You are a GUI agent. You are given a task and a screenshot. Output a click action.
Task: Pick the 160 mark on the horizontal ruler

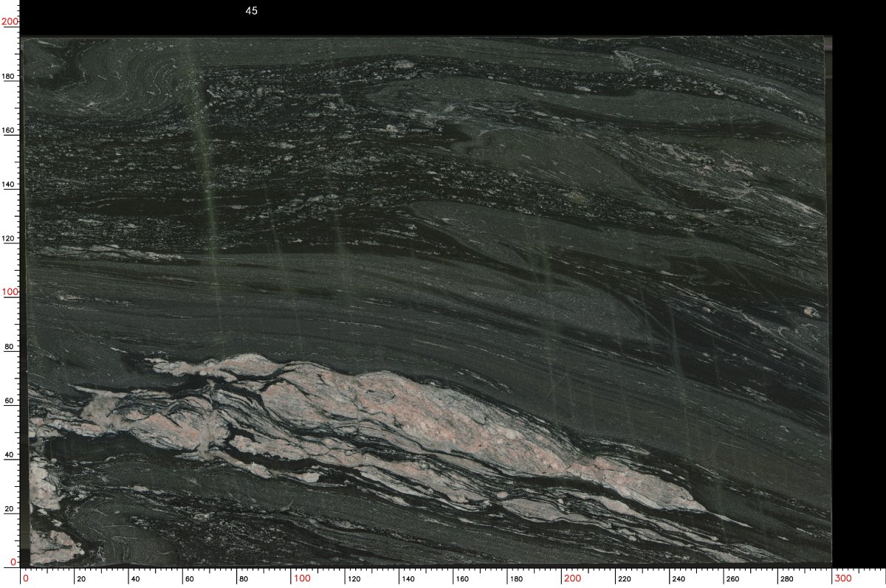pos(461,580)
